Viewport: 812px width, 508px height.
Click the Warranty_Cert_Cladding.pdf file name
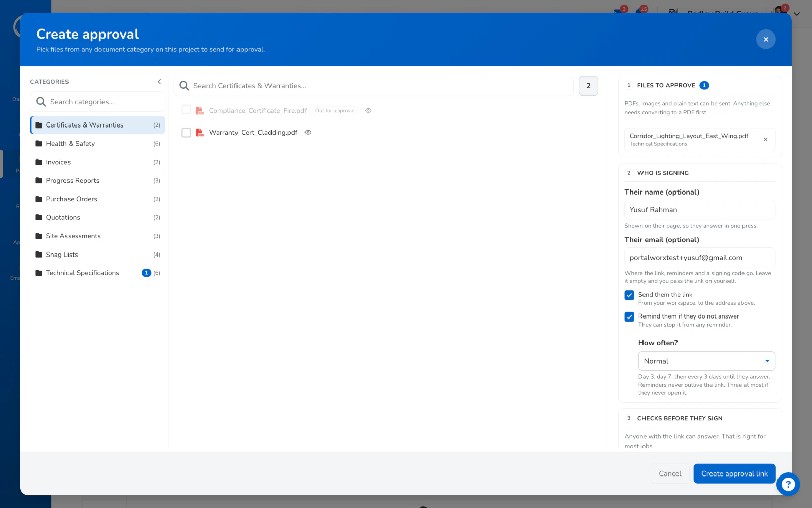point(253,132)
